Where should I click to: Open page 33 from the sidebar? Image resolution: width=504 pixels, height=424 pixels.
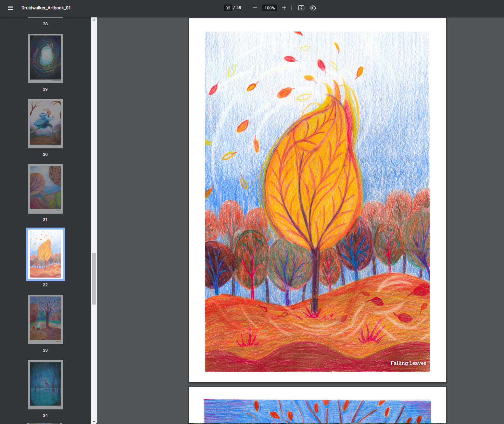(45, 319)
